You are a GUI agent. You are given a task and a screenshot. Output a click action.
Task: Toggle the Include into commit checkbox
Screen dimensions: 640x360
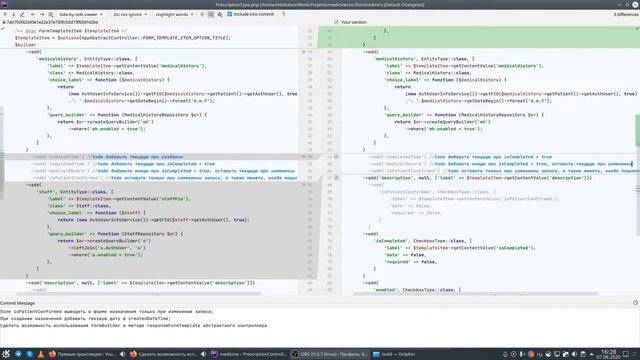[229, 14]
